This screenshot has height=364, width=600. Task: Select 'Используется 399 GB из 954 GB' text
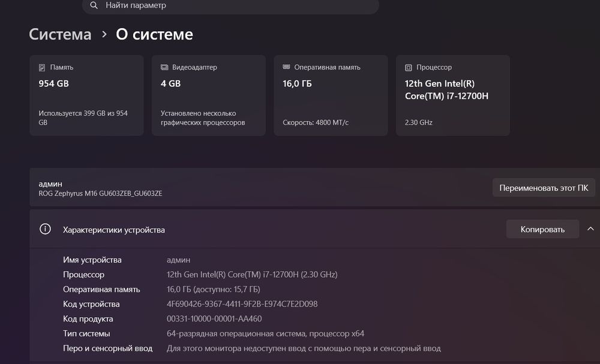(x=83, y=118)
